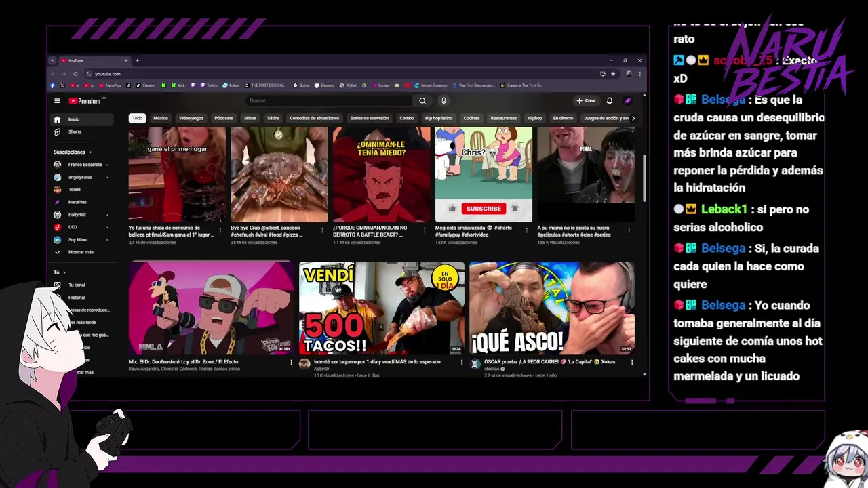Open the browser tab search dropdown
The image size is (868, 488).
tap(52, 60)
